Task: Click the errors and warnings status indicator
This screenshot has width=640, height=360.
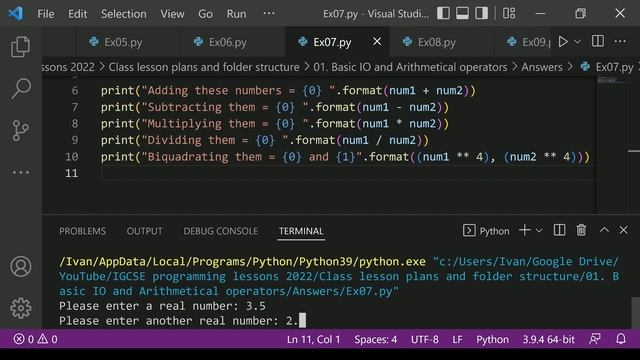Action: point(36,339)
